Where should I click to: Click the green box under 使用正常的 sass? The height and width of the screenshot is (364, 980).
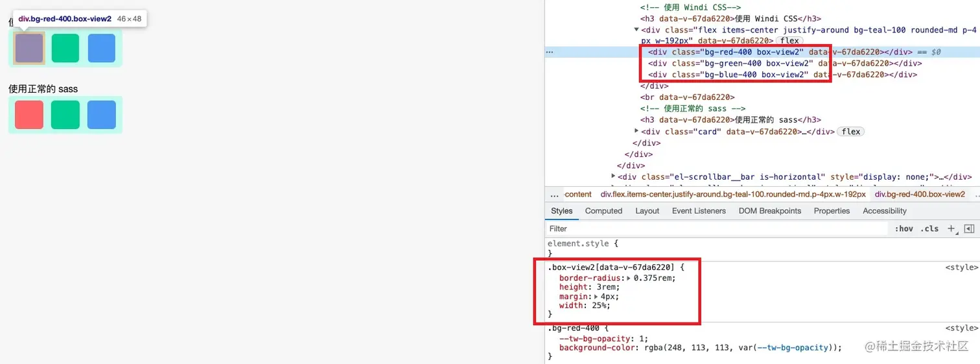[x=65, y=115]
